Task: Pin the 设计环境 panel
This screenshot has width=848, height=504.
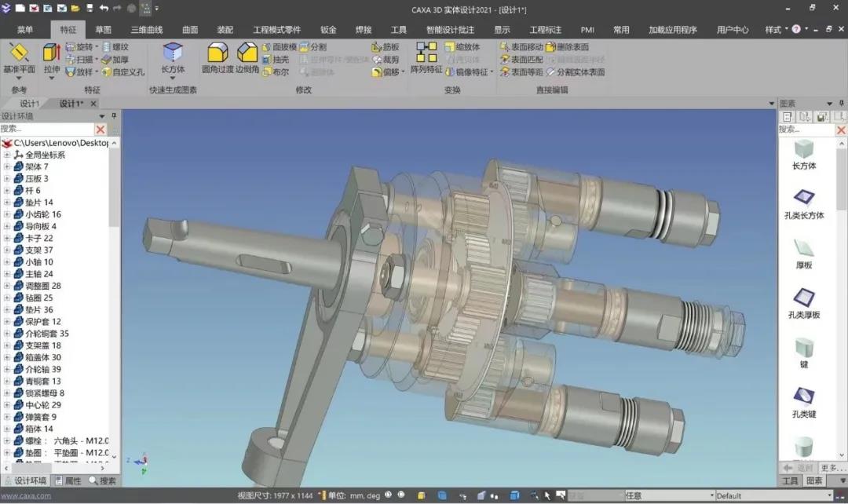Action: coord(114,115)
